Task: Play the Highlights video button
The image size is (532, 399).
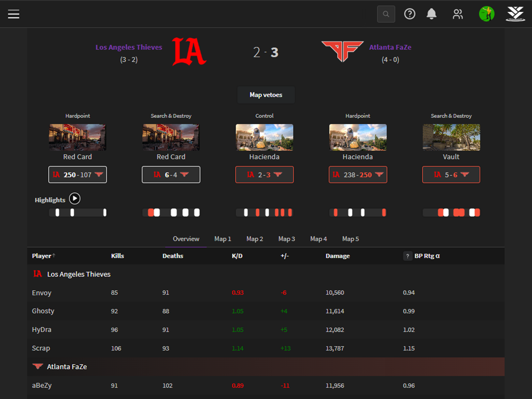Action: (75, 199)
